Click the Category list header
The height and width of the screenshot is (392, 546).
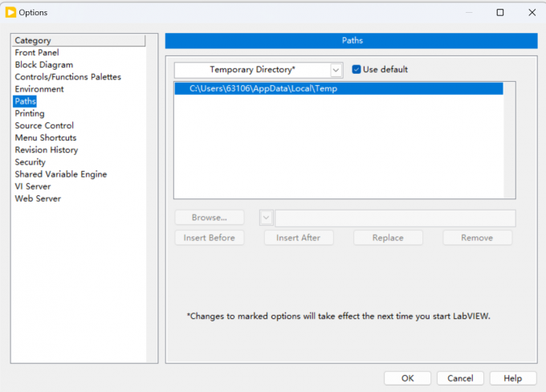tap(79, 40)
